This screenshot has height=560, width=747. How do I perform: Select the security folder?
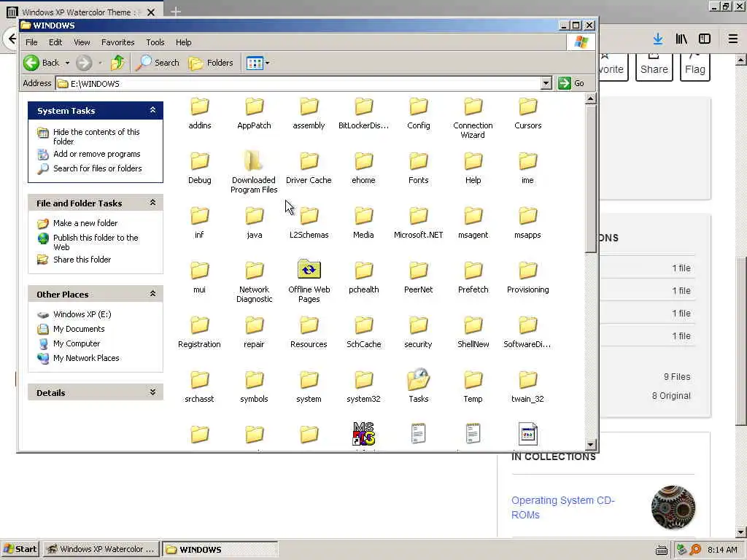click(418, 332)
